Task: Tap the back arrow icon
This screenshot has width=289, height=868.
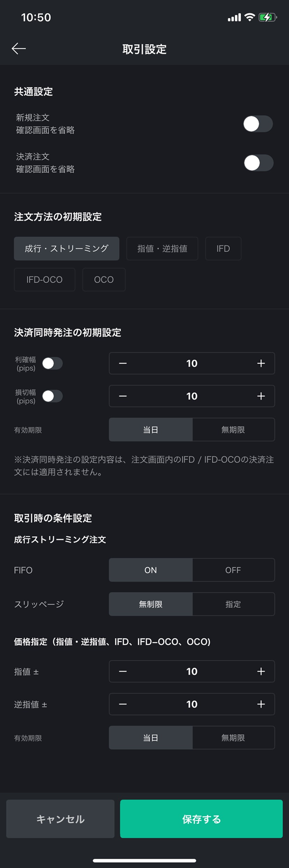Action: [x=19, y=49]
